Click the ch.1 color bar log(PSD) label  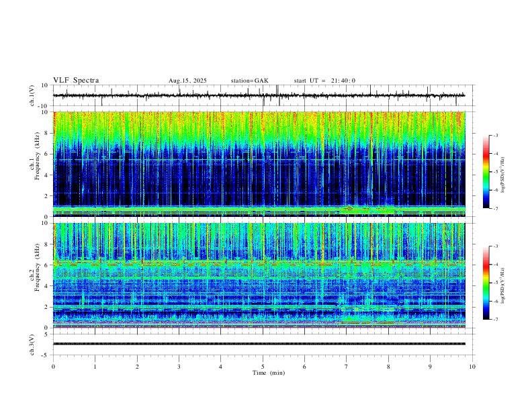503,175
